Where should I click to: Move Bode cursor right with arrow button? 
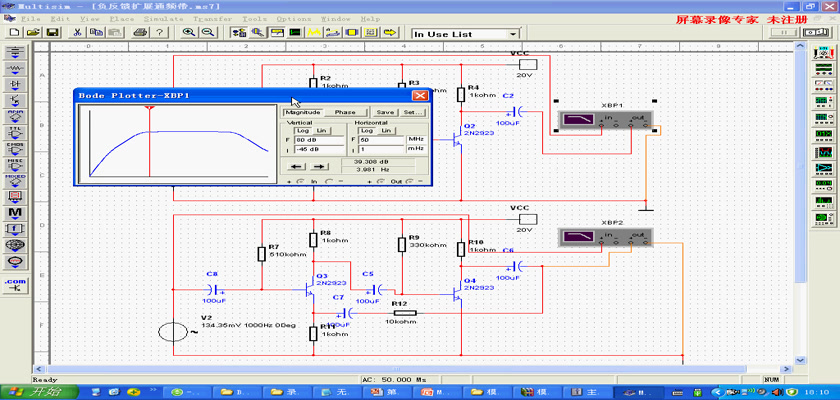tap(319, 167)
